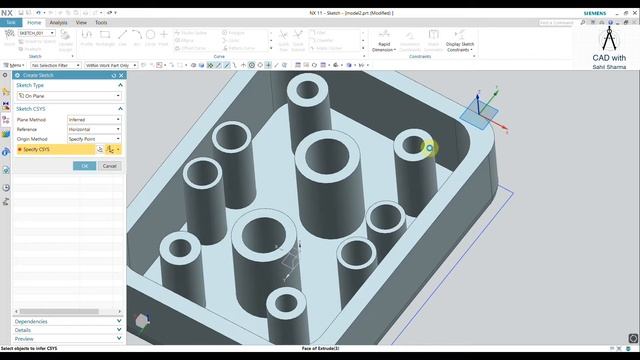Click Display Sketch Constraints
The image size is (640, 360).
(x=460, y=41)
